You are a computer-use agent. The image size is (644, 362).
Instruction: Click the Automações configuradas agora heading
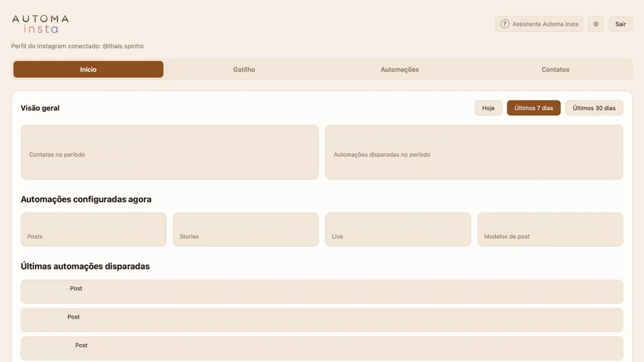click(x=86, y=199)
